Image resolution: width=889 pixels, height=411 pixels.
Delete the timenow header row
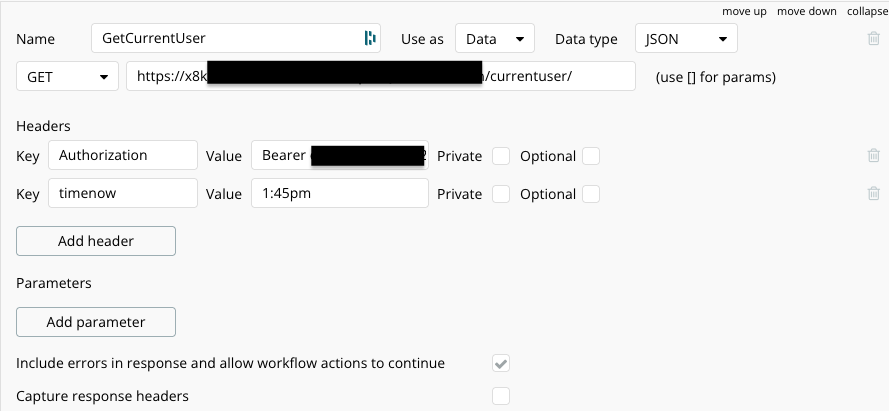[874, 194]
